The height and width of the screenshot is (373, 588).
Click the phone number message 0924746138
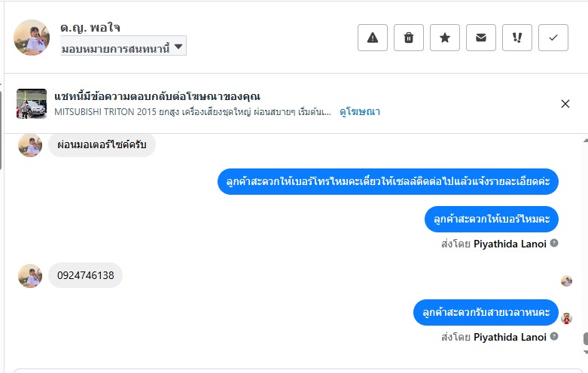[x=85, y=275]
